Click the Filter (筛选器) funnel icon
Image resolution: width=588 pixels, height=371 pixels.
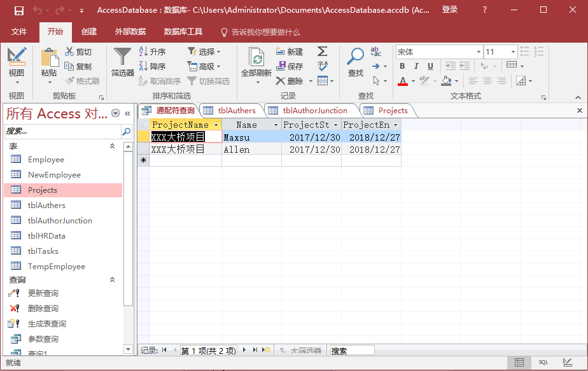(x=122, y=57)
